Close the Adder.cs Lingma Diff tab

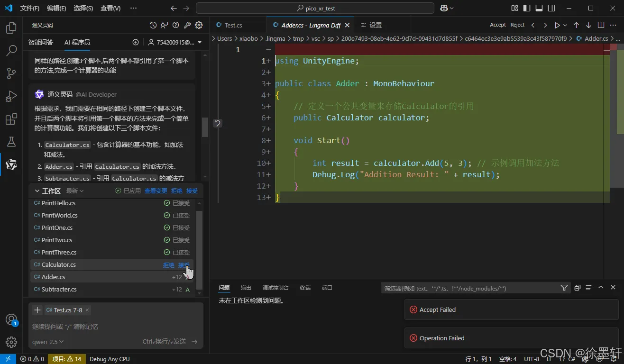(x=348, y=25)
